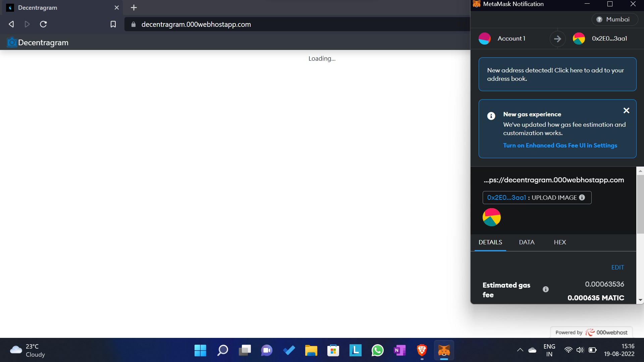Click the UPLOAD IMAGE info icon

(x=582, y=197)
